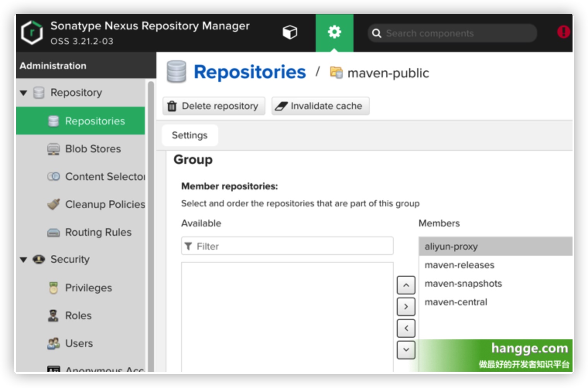Open Roles page

(x=78, y=316)
